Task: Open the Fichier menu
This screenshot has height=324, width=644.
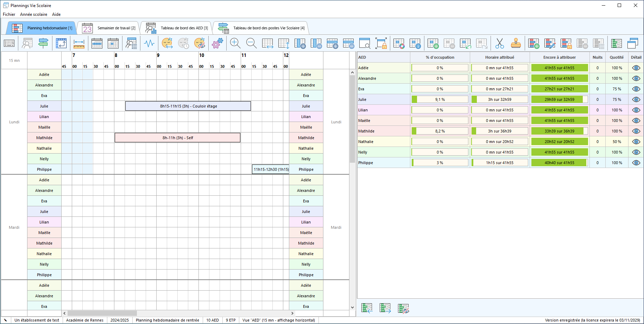Action: point(9,14)
